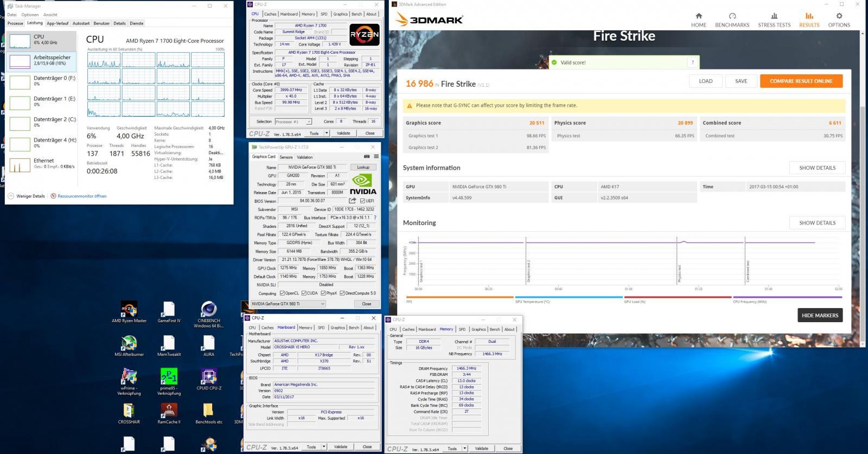Open GPU selection dropdown in GPU-Z
Image resolution: width=868 pixels, height=454 pixels.
click(288, 304)
